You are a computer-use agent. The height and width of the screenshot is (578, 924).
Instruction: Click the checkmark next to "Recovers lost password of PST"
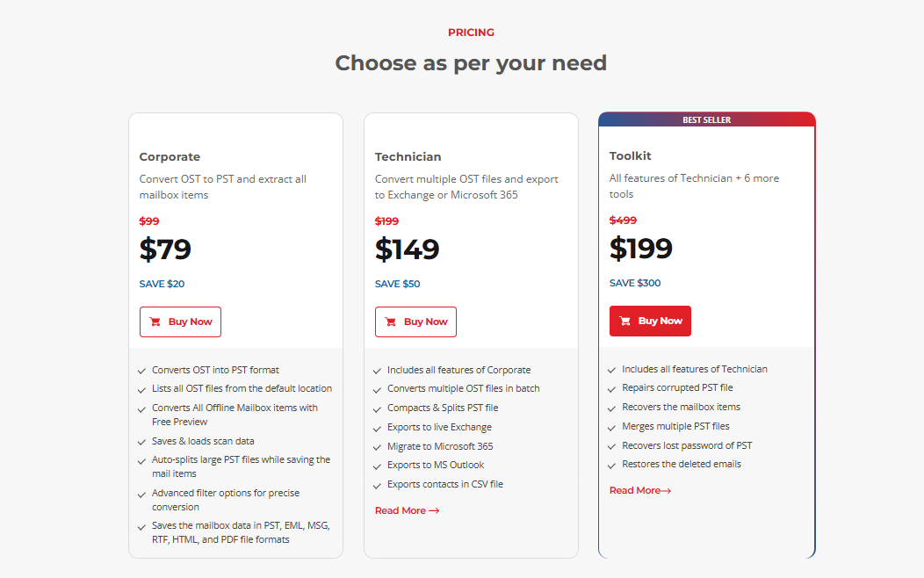coord(611,446)
